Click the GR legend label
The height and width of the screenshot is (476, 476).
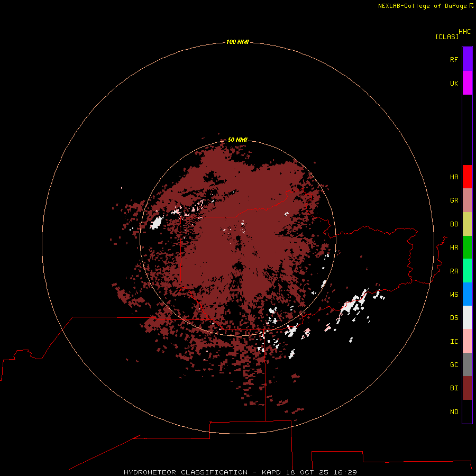(454, 200)
